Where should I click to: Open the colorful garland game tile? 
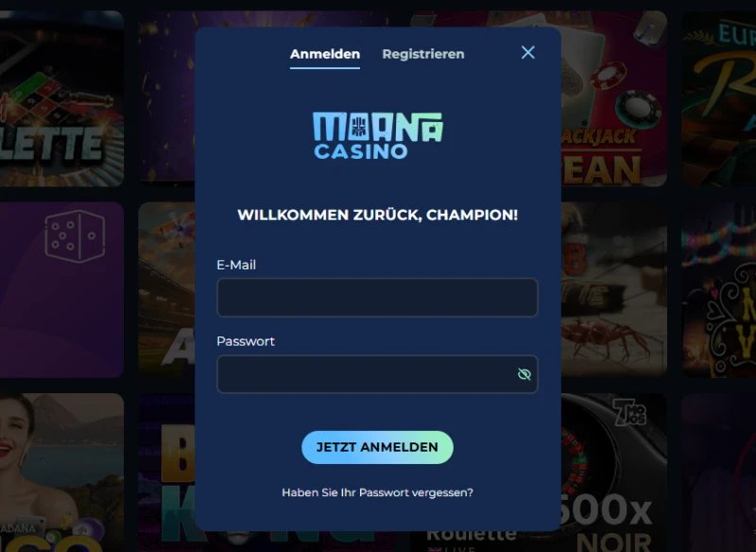pos(718,290)
